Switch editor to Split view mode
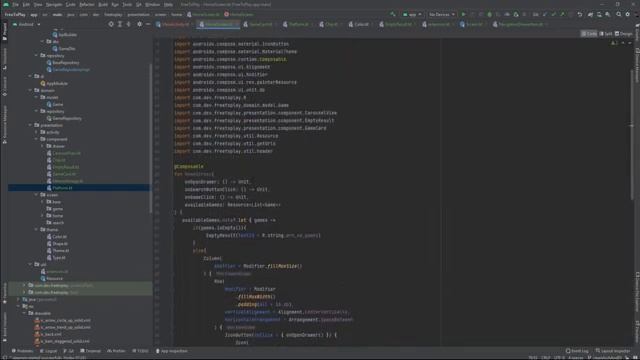Screen dimensions: 640x360 tap(606, 34)
